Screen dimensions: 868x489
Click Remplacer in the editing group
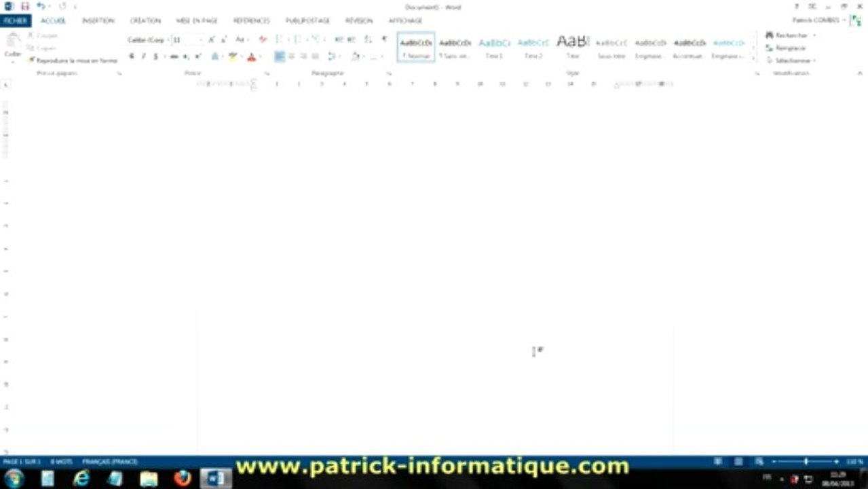click(x=786, y=48)
